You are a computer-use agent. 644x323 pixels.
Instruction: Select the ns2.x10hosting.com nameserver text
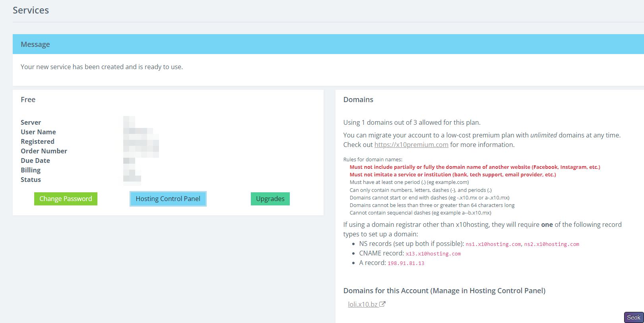coord(551,244)
